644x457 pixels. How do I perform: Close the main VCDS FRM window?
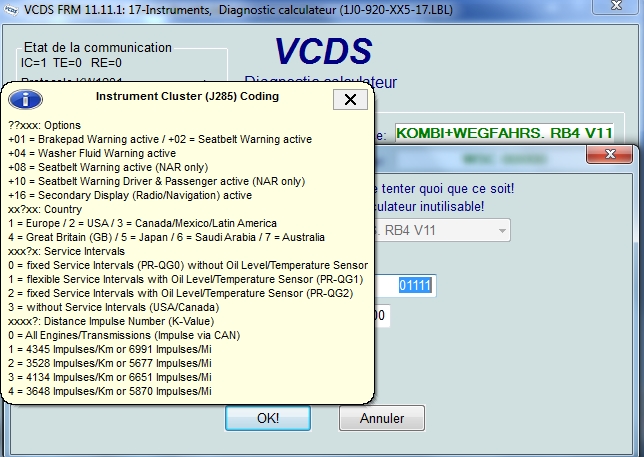(616, 6)
